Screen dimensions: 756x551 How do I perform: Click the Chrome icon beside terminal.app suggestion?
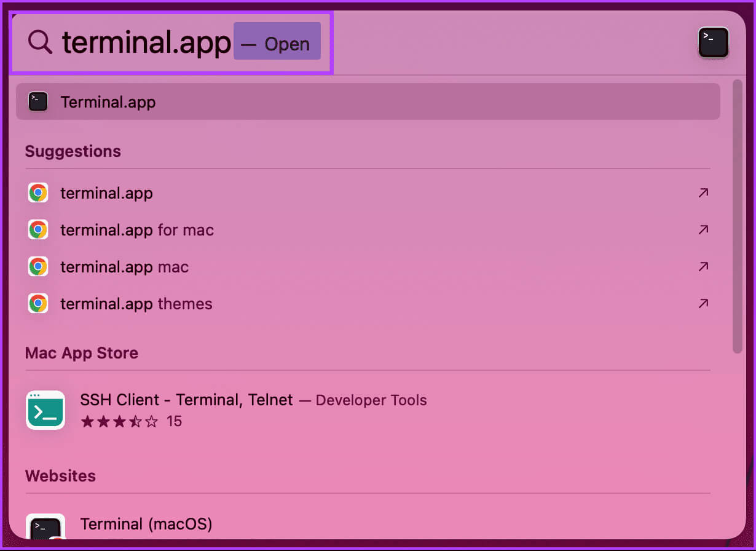point(38,193)
